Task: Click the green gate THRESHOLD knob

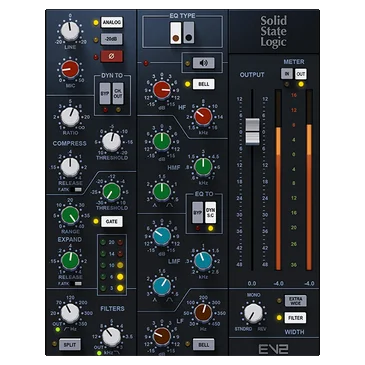Action: (112, 192)
